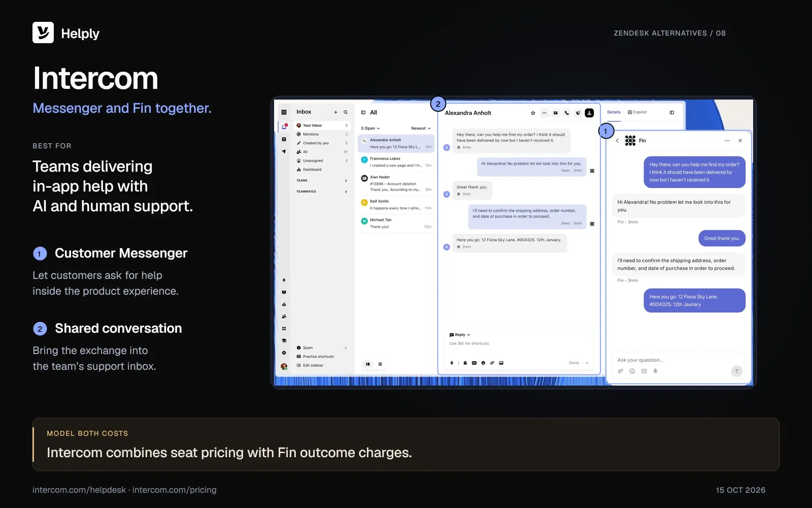Open more options in conversation header
The image size is (812, 508).
(544, 113)
